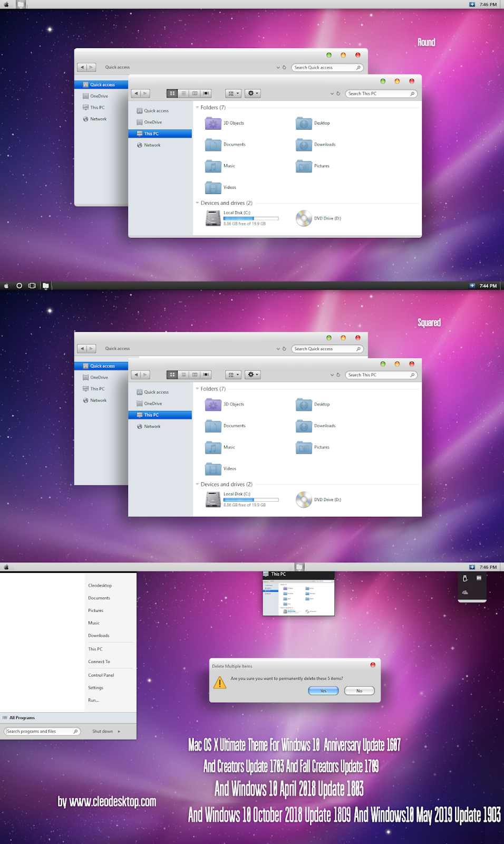
Task: Open Pictures folder in Round screenshot
Action: [313, 166]
